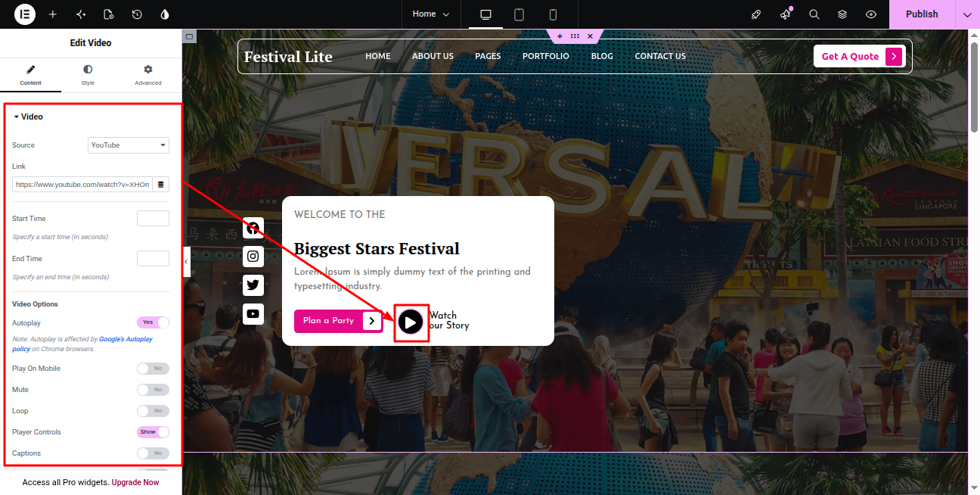Click the Start Time input field
Viewport: 980px width, 495px height.
click(153, 219)
